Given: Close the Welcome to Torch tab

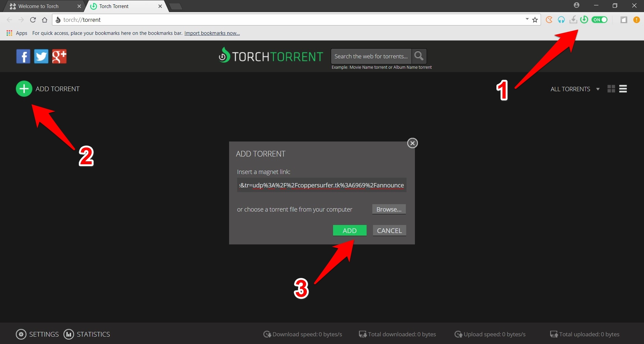Looking at the screenshot, I should 79,6.
